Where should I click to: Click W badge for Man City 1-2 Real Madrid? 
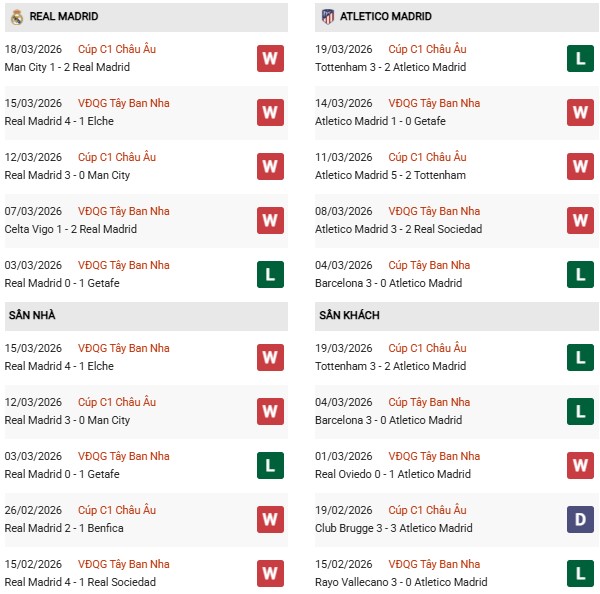coord(270,58)
